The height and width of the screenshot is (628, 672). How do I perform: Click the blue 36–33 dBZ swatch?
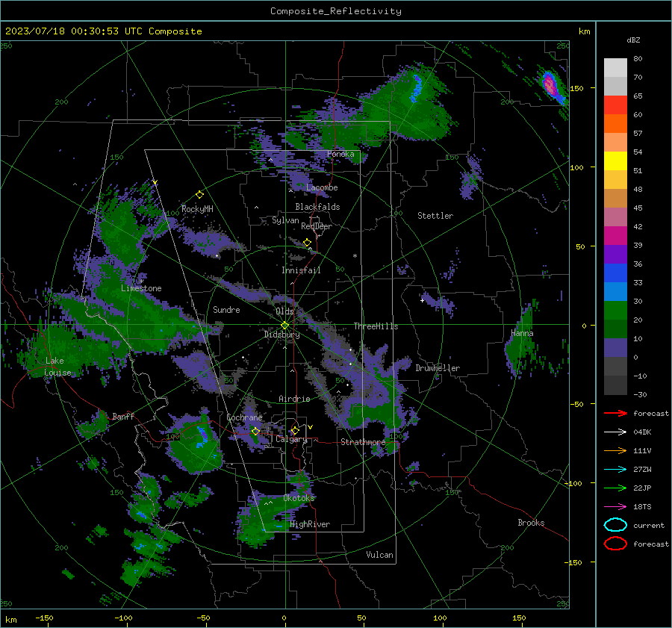click(615, 273)
